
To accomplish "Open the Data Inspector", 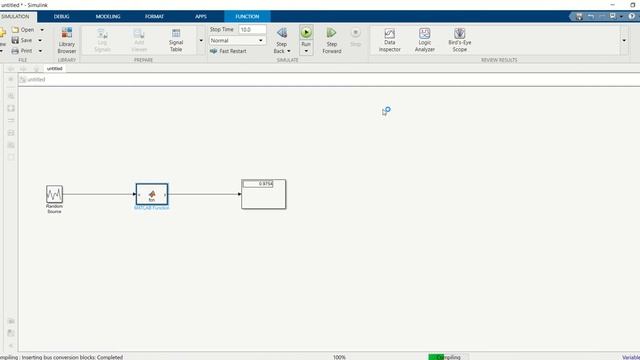I will pos(389,40).
